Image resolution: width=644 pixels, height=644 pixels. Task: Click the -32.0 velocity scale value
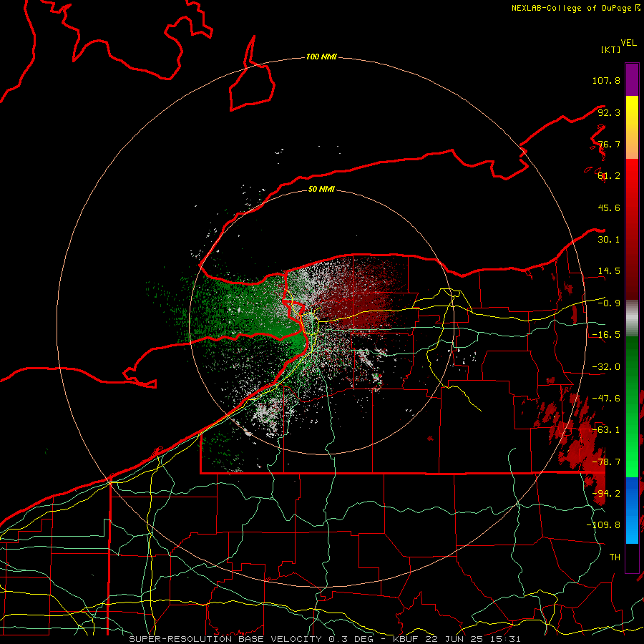pos(606,367)
